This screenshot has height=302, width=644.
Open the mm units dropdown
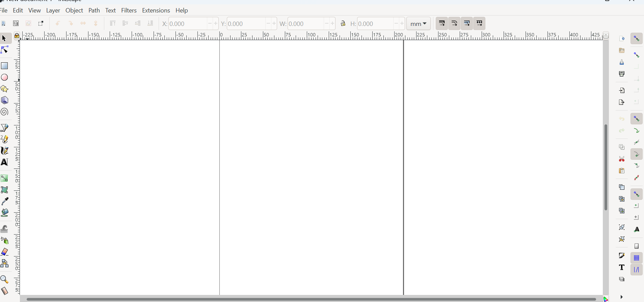[419, 24]
